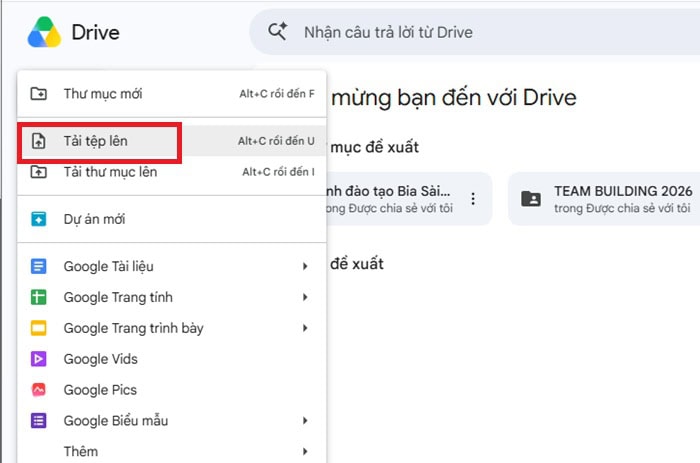Select Google Pics menu entry
The image size is (700, 463).
[x=172, y=390]
